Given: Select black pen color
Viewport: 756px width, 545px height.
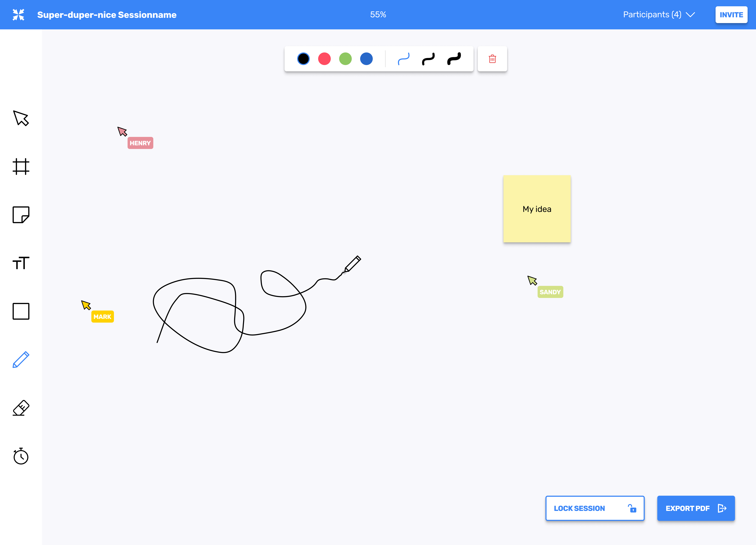Looking at the screenshot, I should tap(303, 59).
